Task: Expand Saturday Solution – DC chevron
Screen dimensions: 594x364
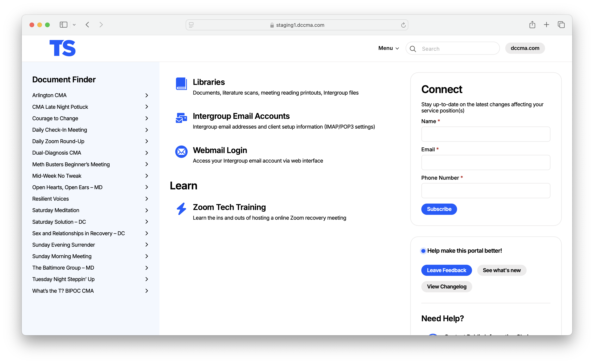Action: (147, 222)
